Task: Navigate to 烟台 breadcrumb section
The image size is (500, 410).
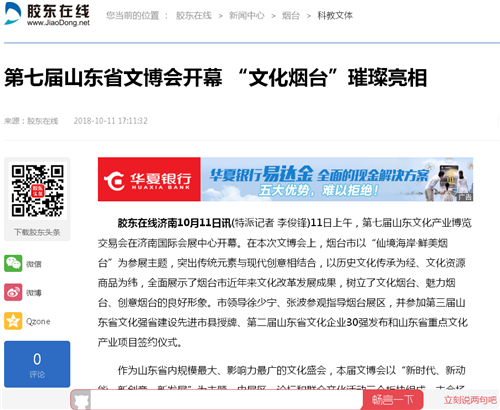Action: [x=291, y=15]
